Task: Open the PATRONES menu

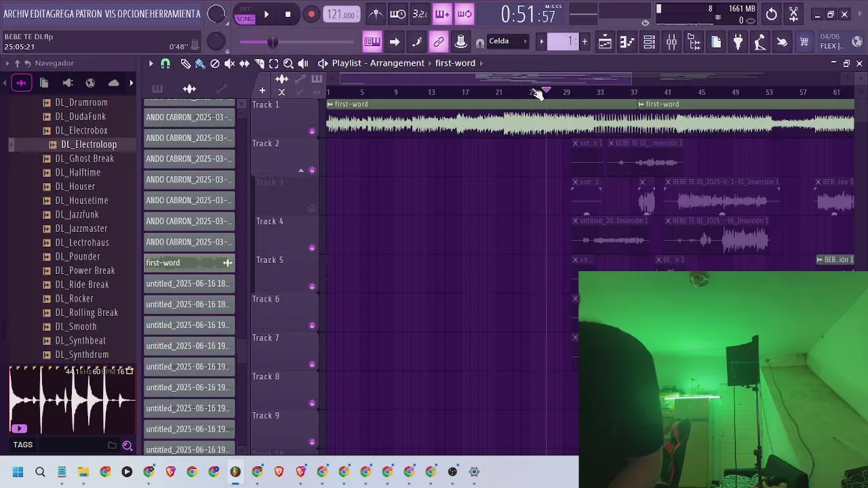Action: pos(89,14)
